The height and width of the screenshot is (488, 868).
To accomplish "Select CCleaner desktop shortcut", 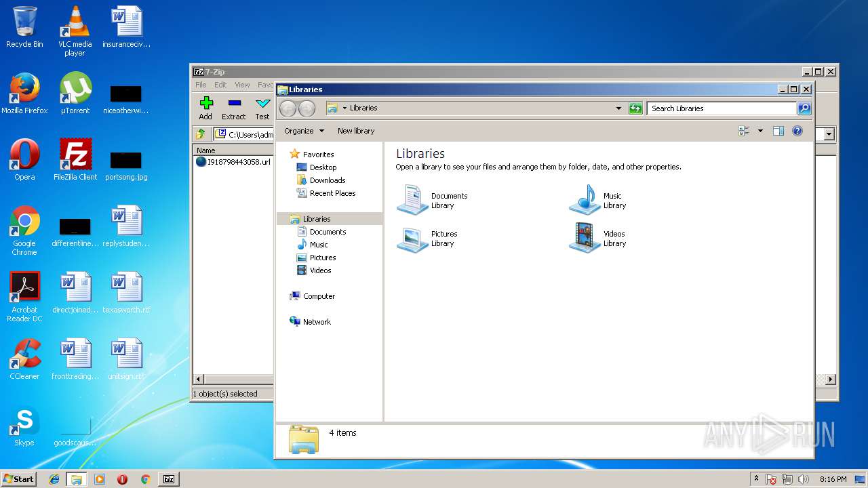I will coord(24,359).
